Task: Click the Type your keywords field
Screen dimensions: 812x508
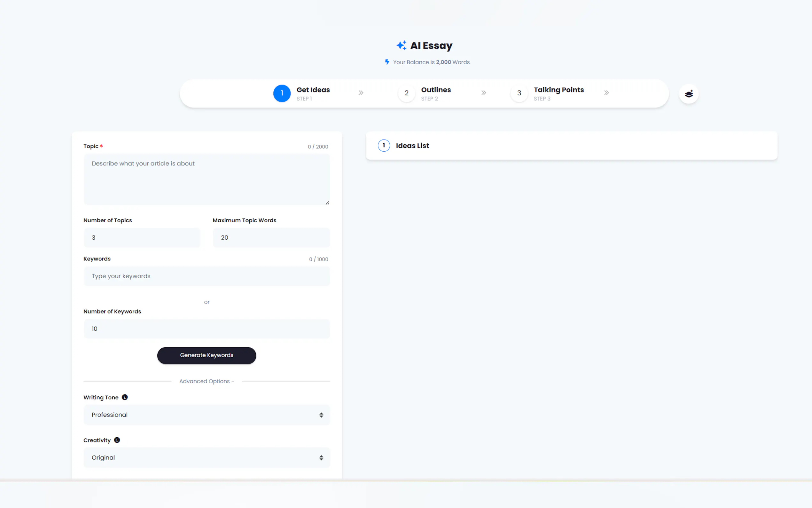Action: (x=207, y=276)
